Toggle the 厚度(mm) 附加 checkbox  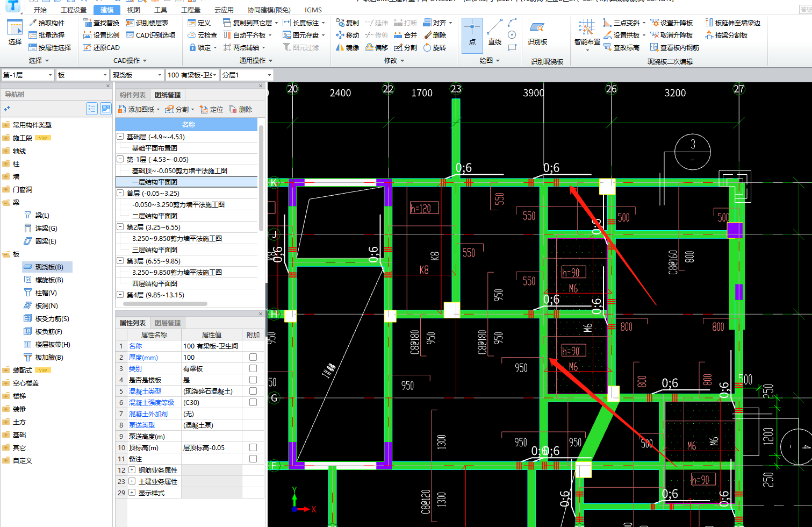[x=253, y=357]
